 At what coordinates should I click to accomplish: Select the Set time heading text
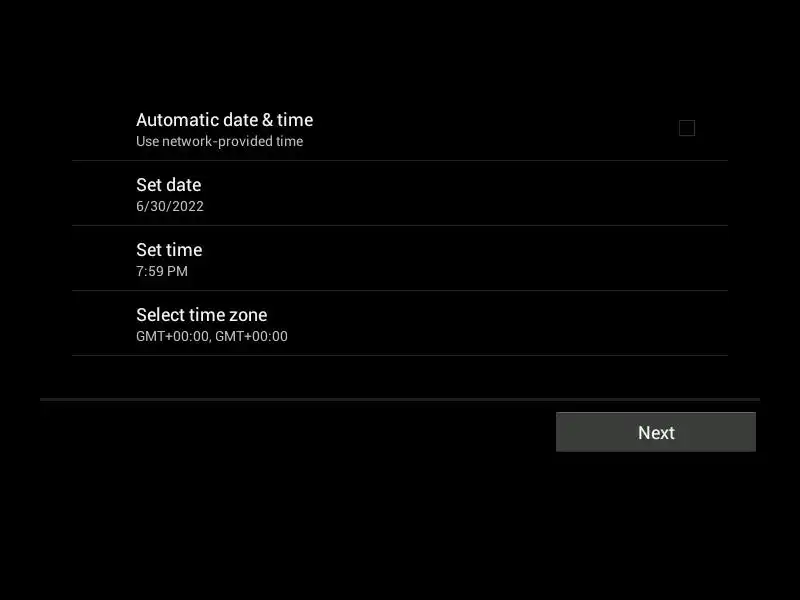[169, 250]
